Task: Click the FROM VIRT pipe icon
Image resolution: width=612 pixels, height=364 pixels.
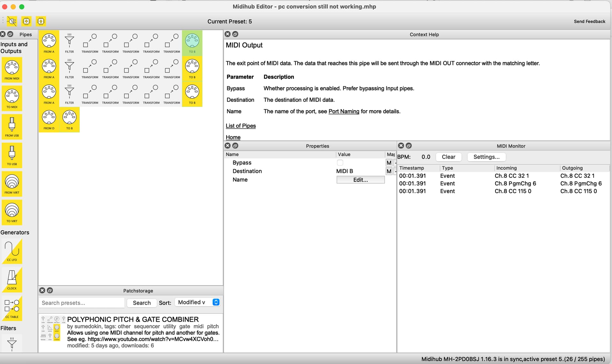Action: (x=12, y=183)
